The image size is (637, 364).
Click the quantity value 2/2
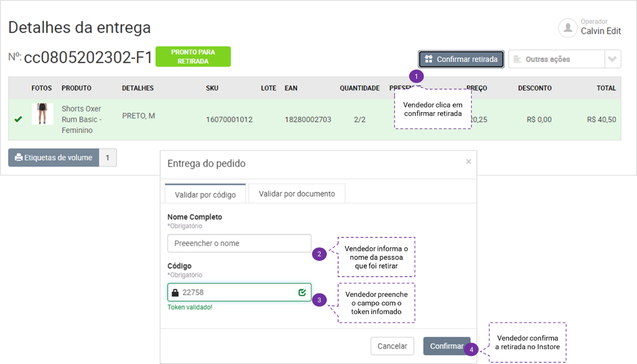point(359,120)
